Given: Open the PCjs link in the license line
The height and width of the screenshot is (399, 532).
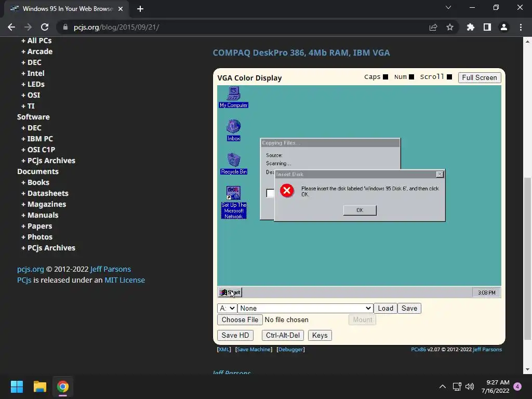Looking at the screenshot, I should pyautogui.click(x=24, y=280).
